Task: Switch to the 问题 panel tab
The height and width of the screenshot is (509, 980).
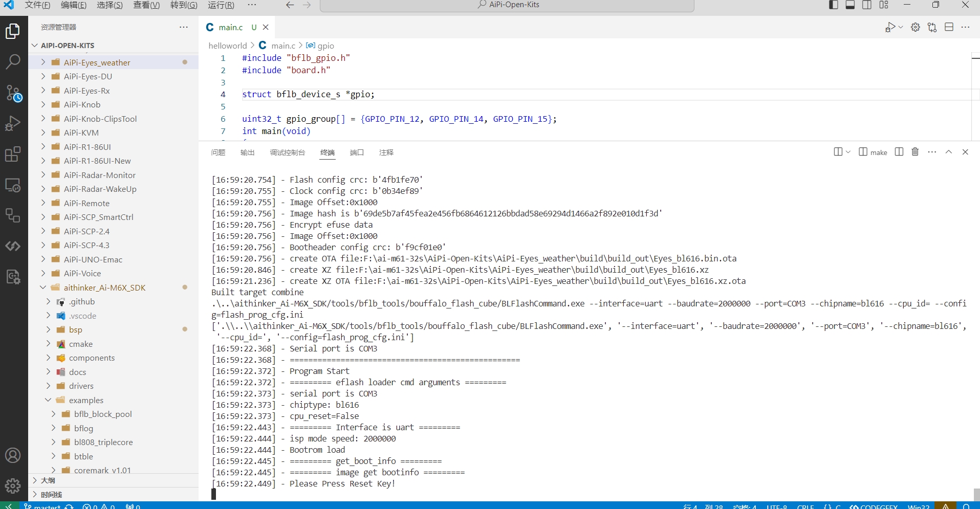Action: click(218, 152)
